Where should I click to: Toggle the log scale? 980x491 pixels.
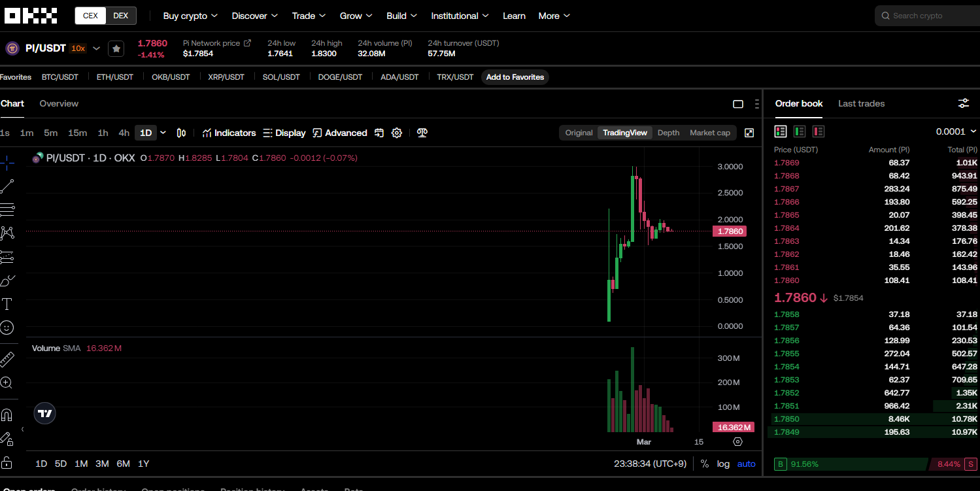tap(723, 464)
